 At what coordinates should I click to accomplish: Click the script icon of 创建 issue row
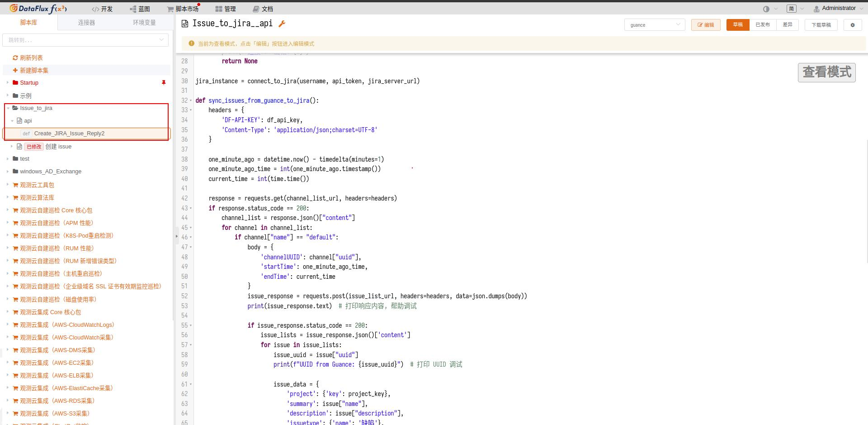19,146
